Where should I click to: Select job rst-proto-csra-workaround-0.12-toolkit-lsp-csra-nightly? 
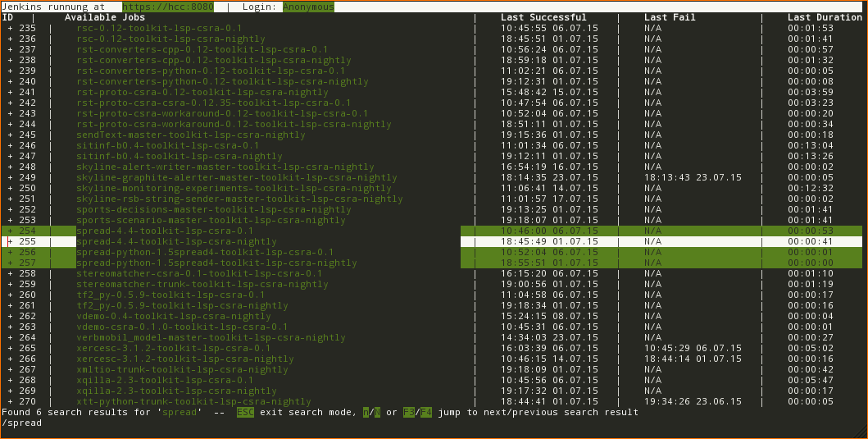(234, 125)
